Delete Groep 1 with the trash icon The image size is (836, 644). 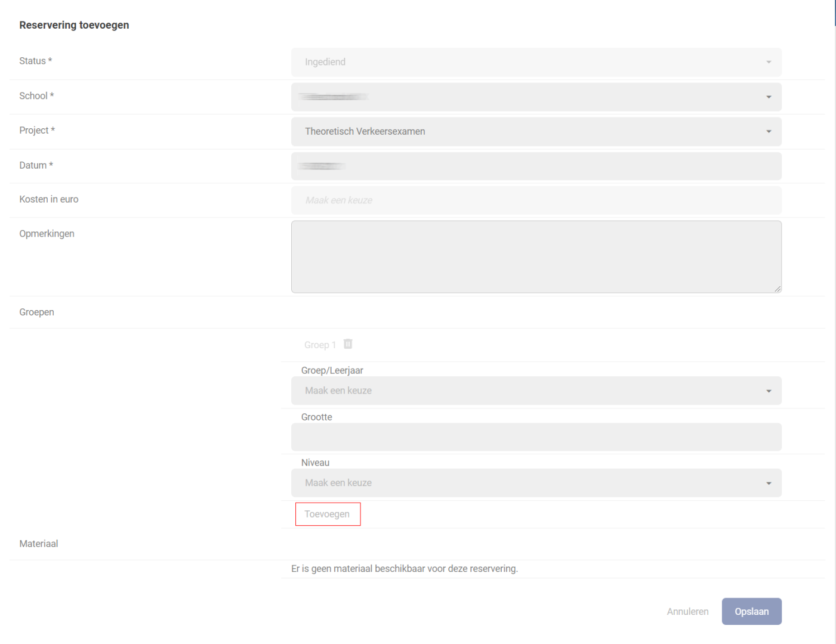348,344
